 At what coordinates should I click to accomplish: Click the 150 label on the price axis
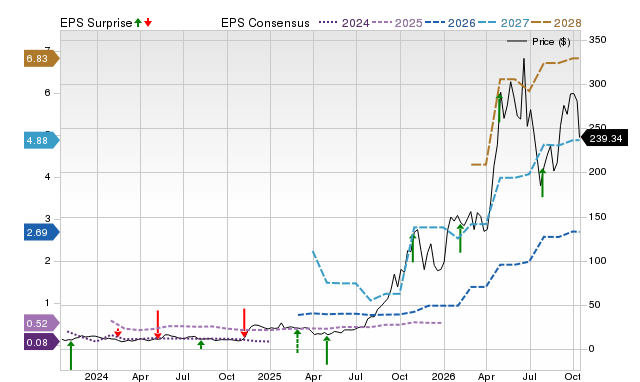click(x=598, y=217)
